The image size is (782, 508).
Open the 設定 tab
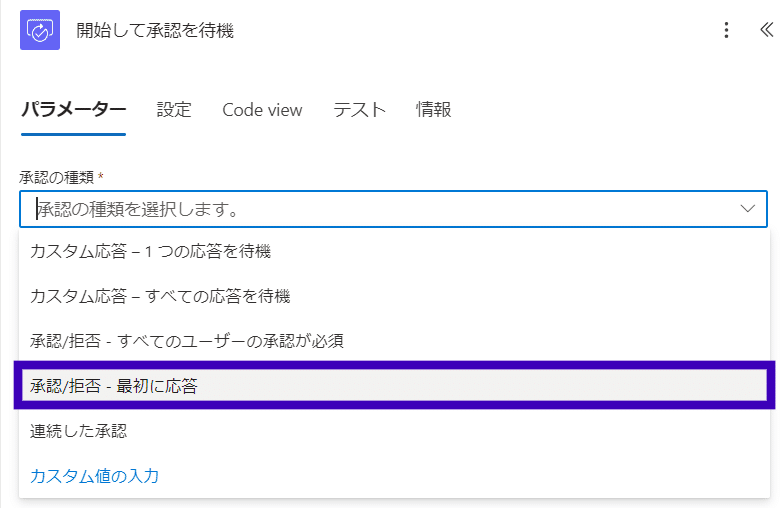(174, 110)
